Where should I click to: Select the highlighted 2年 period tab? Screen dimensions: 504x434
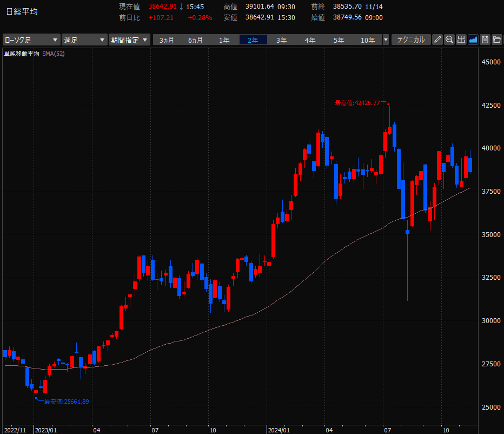[253, 40]
